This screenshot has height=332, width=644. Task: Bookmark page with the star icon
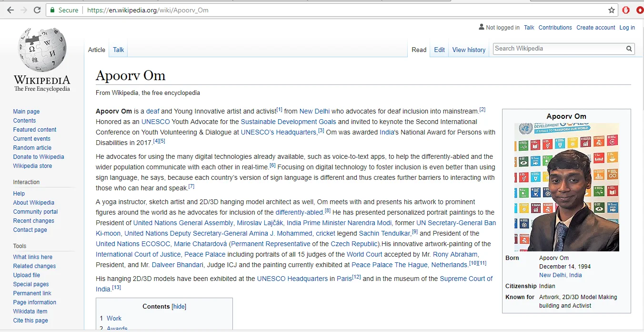612,10
